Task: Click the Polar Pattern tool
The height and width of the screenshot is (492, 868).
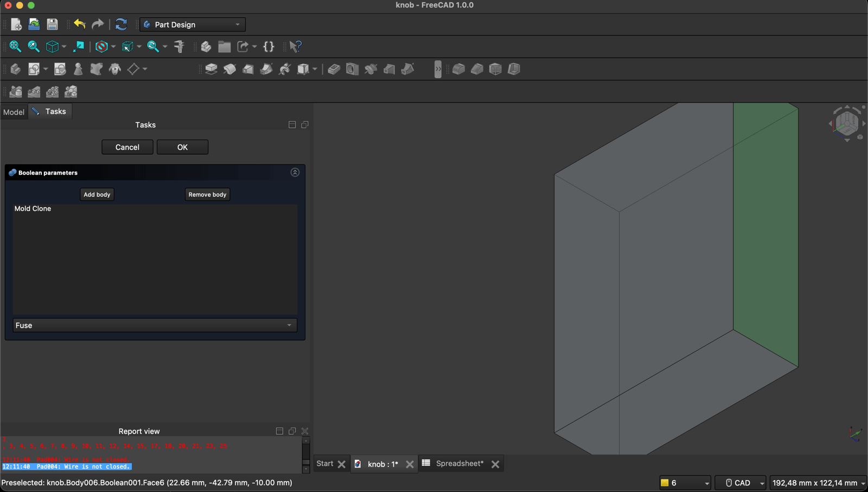Action: [53, 92]
